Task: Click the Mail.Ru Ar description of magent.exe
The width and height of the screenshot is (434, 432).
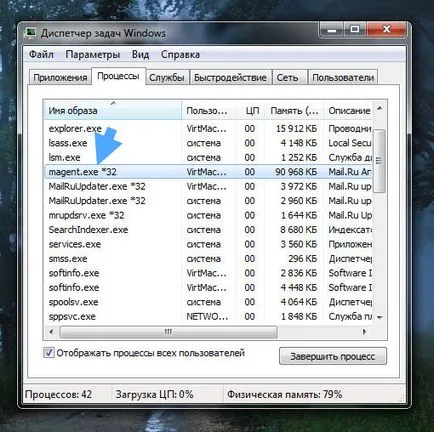Action: pyautogui.click(x=350, y=172)
